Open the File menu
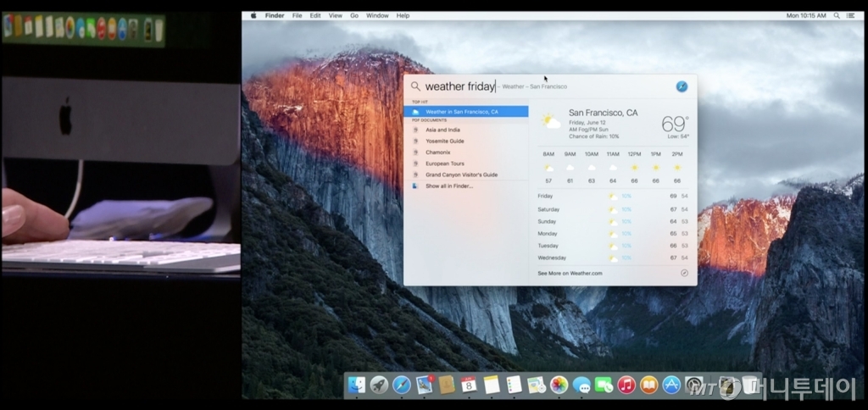 (x=297, y=15)
